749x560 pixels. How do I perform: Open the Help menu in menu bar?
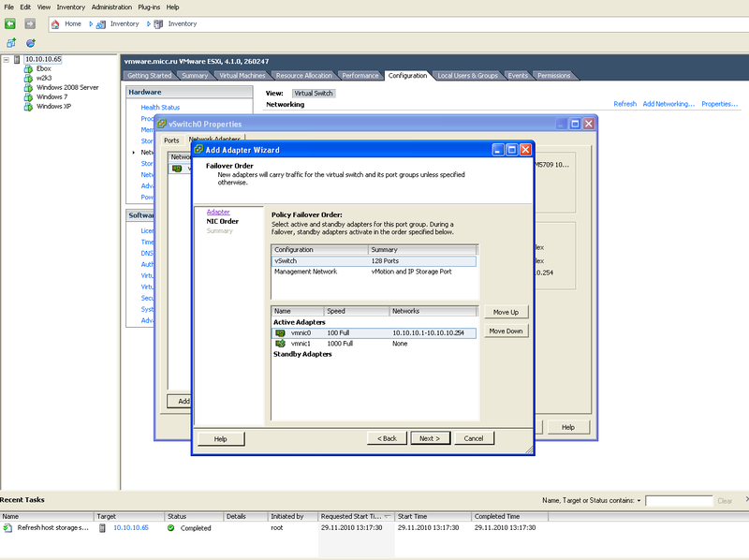pyautogui.click(x=172, y=7)
